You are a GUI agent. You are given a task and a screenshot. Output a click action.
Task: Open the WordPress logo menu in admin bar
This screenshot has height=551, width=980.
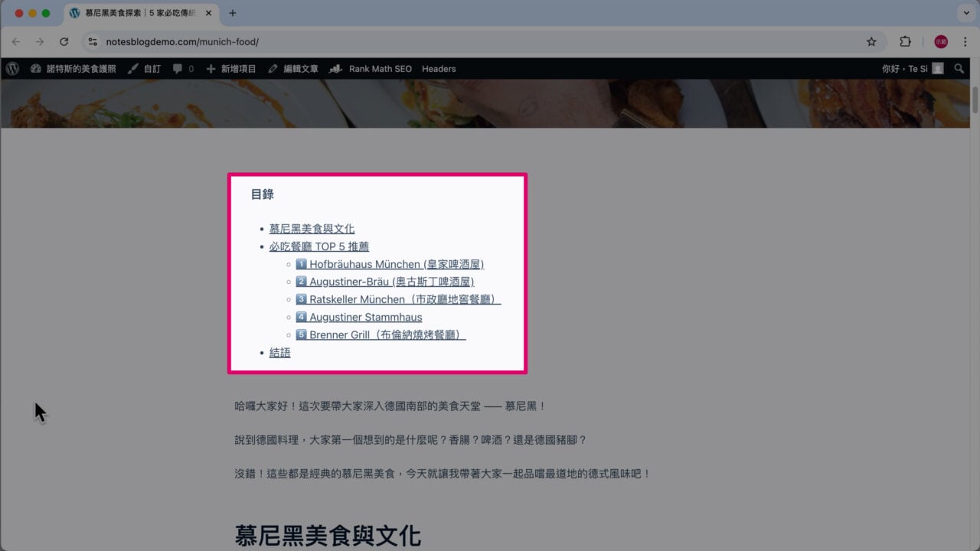pyautogui.click(x=12, y=69)
